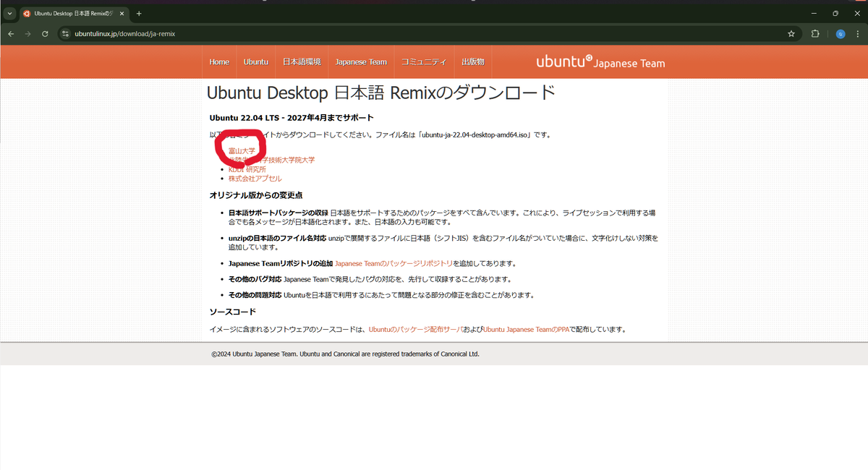Screen dimensions: 868x470
Task: Open a new browser tab
Action: coord(139,13)
